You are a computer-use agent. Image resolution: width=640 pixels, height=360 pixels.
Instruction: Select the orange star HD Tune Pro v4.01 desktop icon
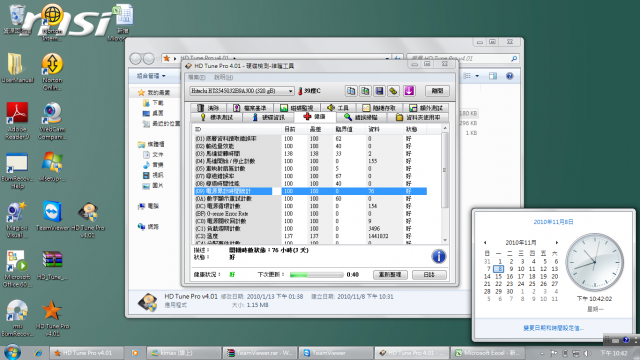(x=52, y=318)
